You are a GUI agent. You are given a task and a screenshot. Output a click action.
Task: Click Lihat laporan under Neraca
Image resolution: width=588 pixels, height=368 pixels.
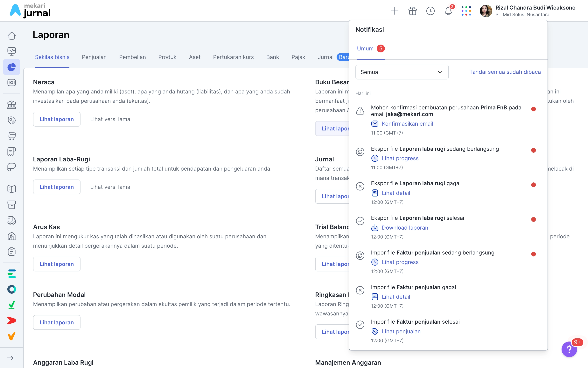tap(57, 119)
